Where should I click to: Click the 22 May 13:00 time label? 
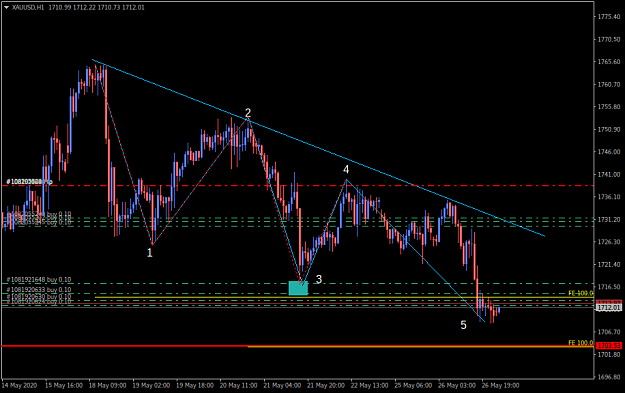(x=369, y=385)
